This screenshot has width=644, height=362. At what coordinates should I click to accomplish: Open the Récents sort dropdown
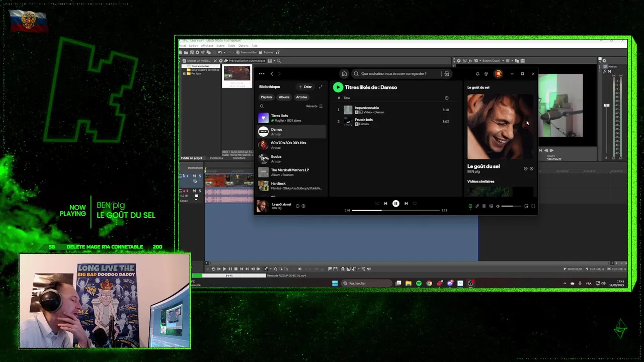tap(314, 106)
